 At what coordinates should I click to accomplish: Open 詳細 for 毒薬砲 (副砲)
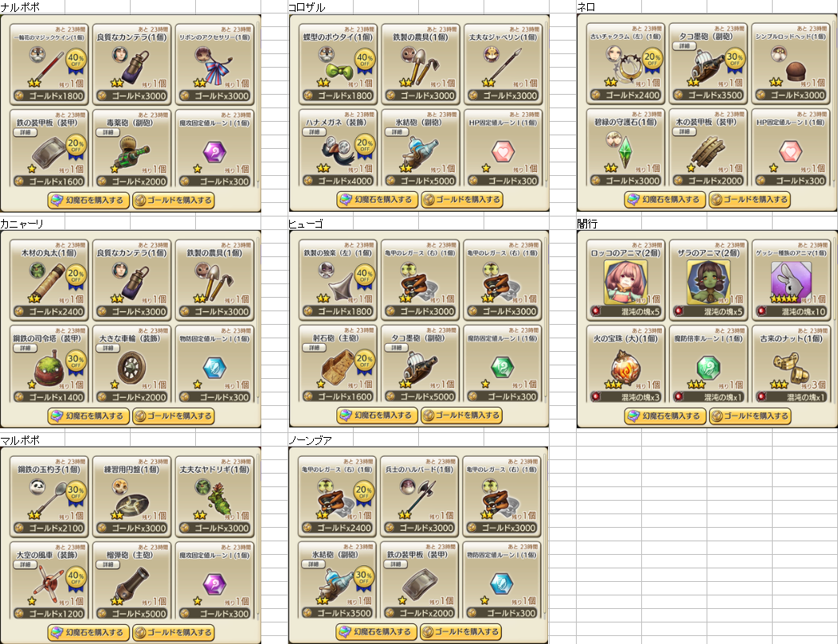click(x=108, y=132)
